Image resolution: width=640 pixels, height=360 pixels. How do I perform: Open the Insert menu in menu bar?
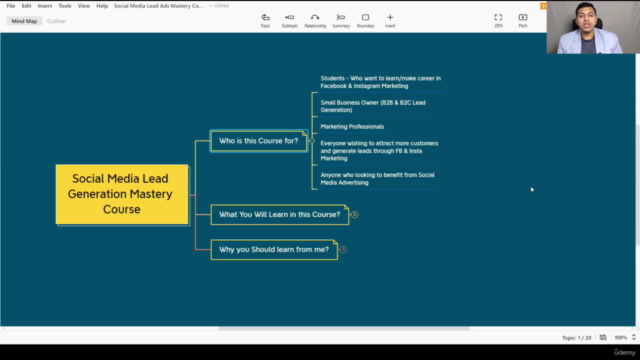tap(45, 6)
